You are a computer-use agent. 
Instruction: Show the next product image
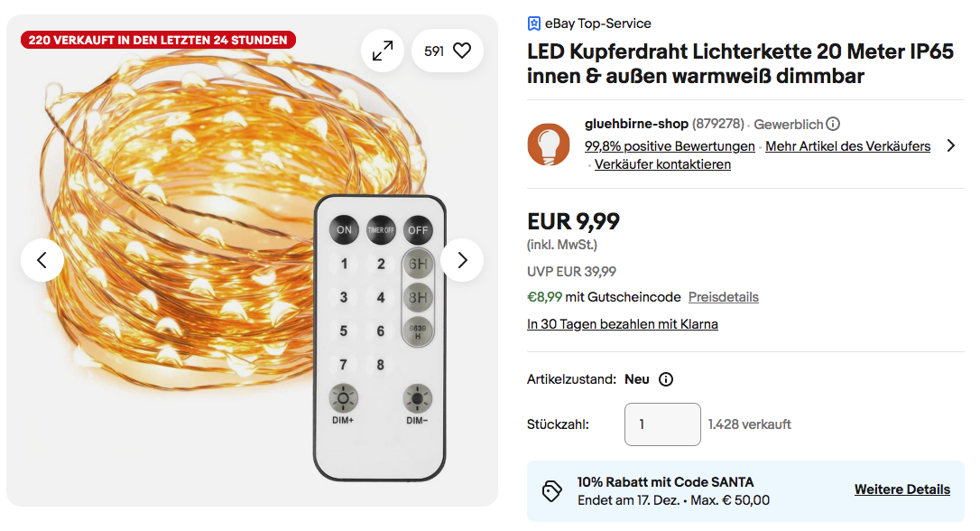(x=462, y=260)
